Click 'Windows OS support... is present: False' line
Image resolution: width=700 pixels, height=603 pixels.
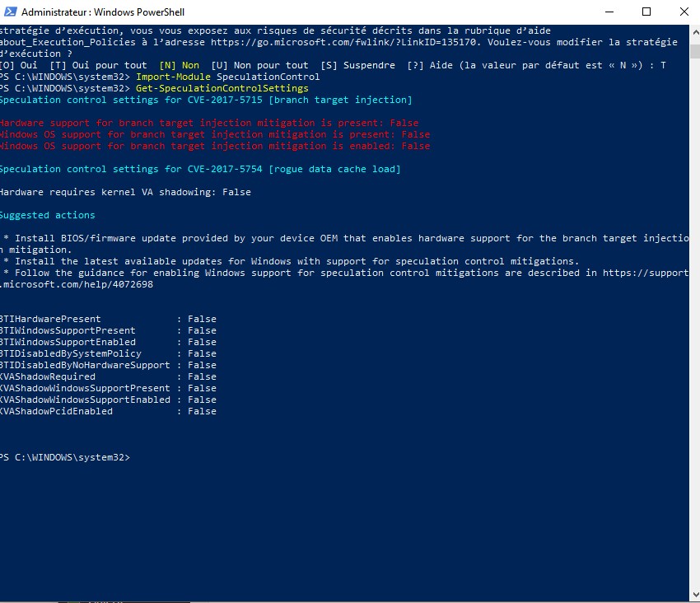[x=215, y=134]
